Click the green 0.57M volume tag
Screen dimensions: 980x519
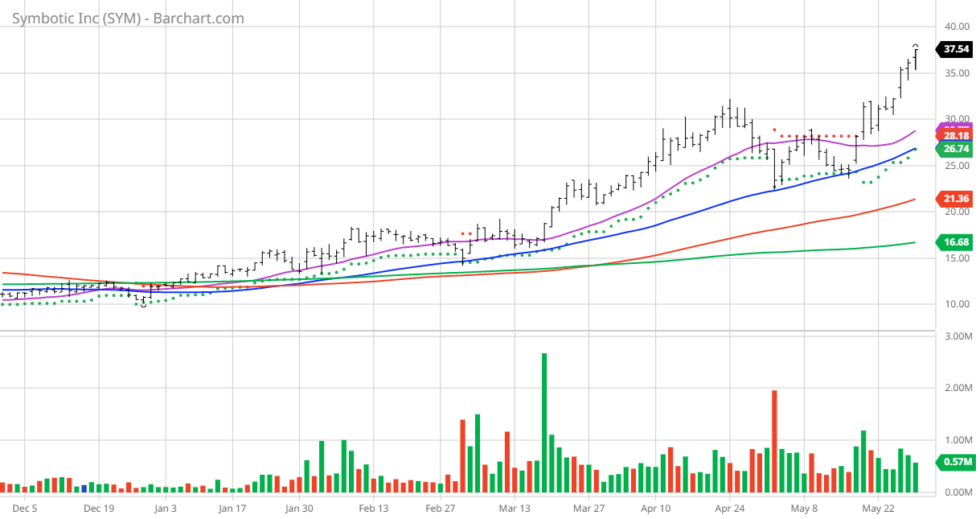point(954,462)
